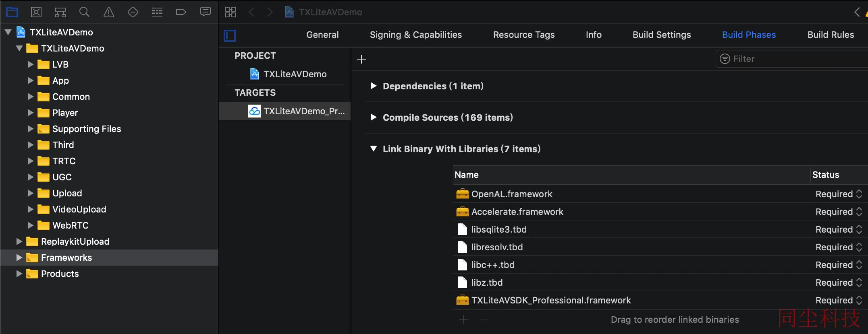Select the Upload folder
The height and width of the screenshot is (334, 868).
60,193
